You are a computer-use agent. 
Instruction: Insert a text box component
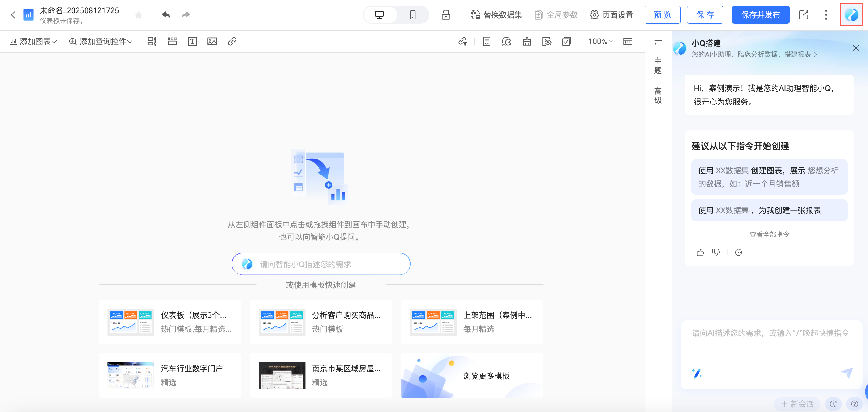[192, 41]
